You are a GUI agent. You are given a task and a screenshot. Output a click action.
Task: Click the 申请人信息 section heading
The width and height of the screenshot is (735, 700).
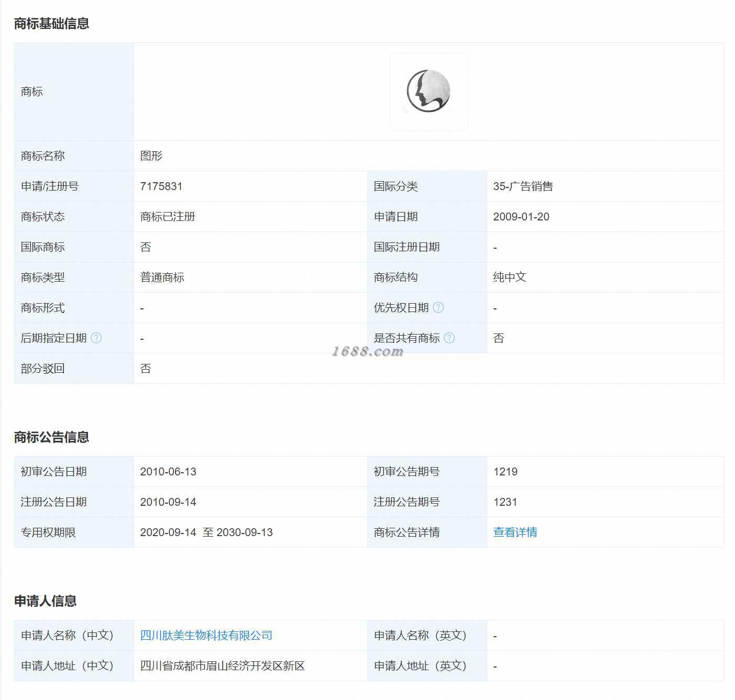(x=45, y=601)
